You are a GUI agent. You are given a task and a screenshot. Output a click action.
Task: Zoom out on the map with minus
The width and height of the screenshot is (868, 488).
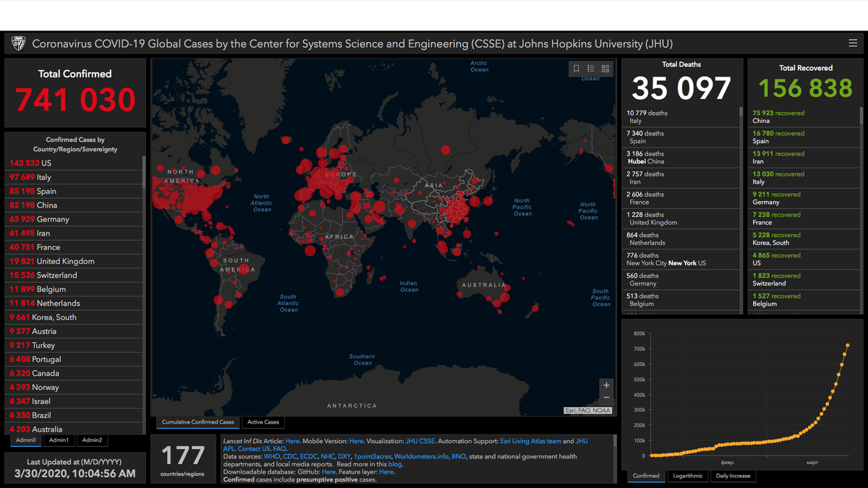606,398
